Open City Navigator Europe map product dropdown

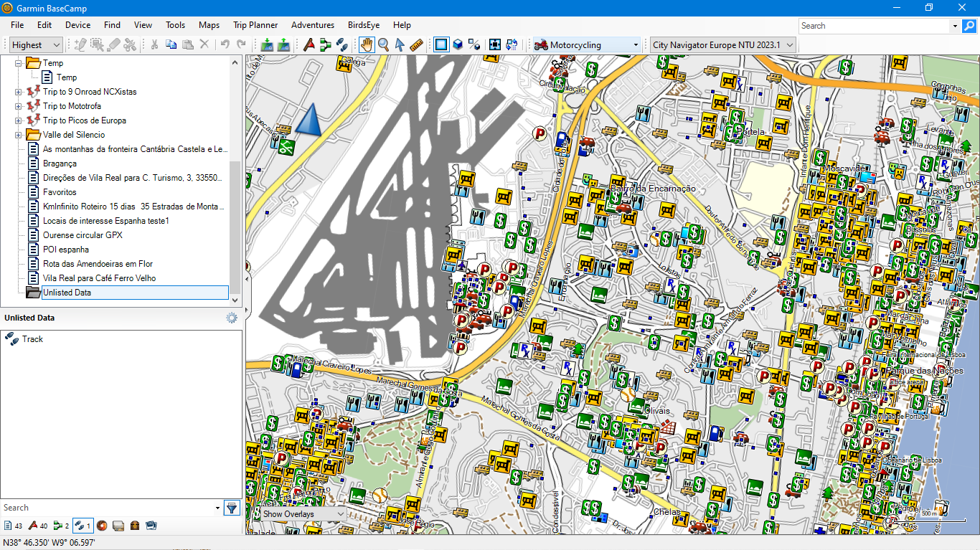coord(722,44)
